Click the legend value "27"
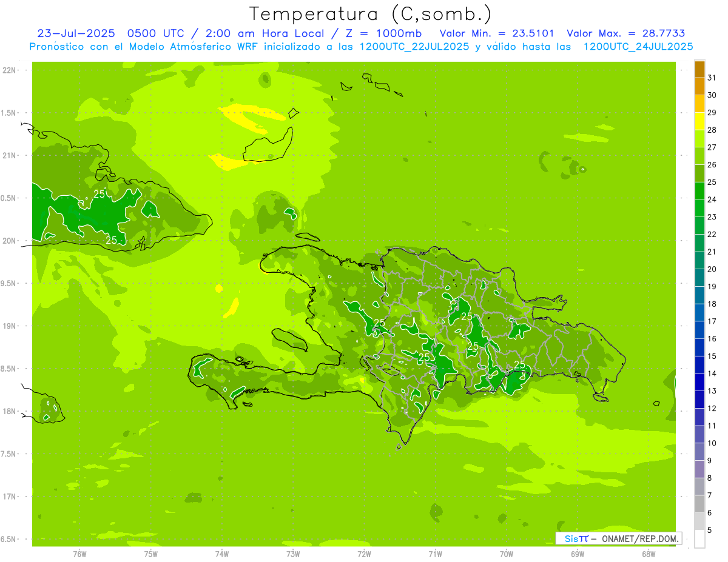The width and height of the screenshot is (728, 562). point(712,147)
